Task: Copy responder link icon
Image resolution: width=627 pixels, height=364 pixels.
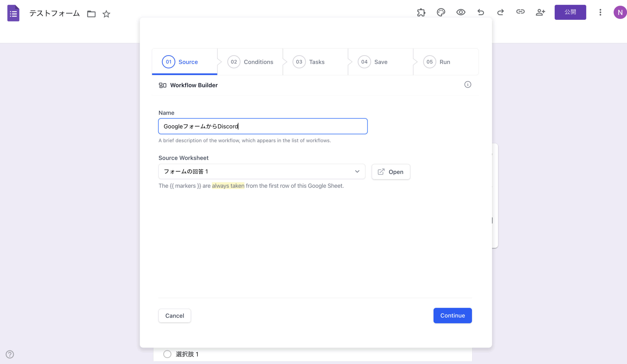Action: [520, 12]
